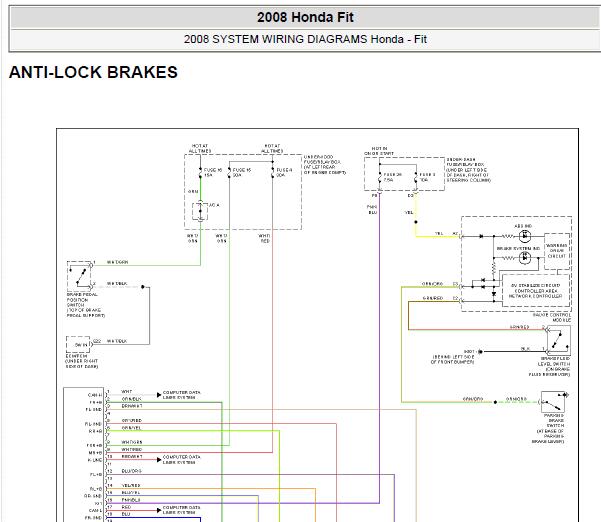Click the brake fluid level switch symbol
The image size is (601, 522).
[558, 340]
